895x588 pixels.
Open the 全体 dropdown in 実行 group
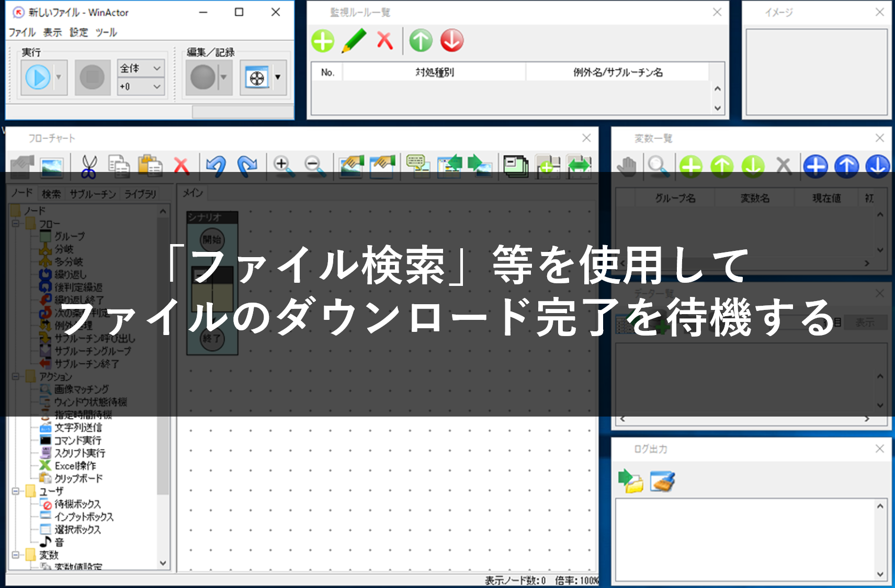tap(141, 68)
